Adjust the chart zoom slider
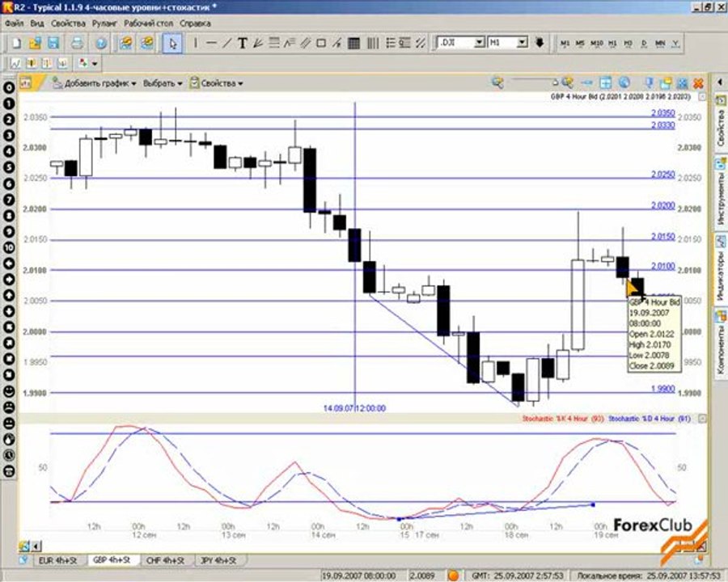The image size is (728, 582). pos(555,83)
